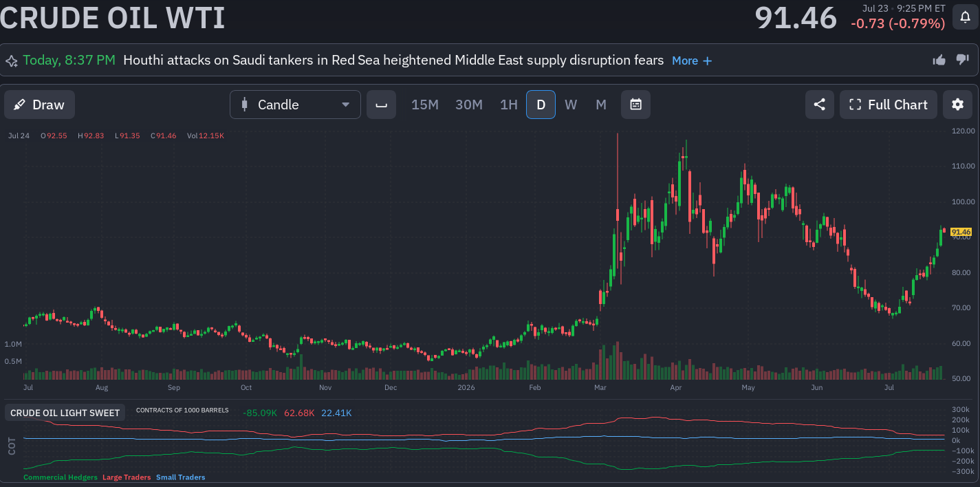Image resolution: width=980 pixels, height=487 pixels.
Task: Click the 62.68K large traders value
Action: [299, 413]
